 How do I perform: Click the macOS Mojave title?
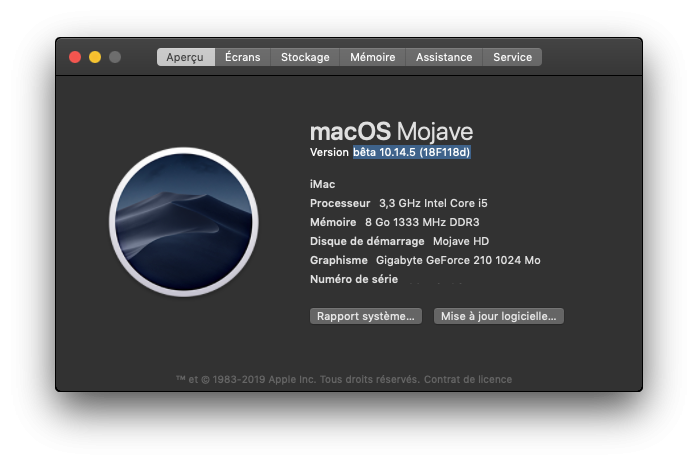[391, 131]
